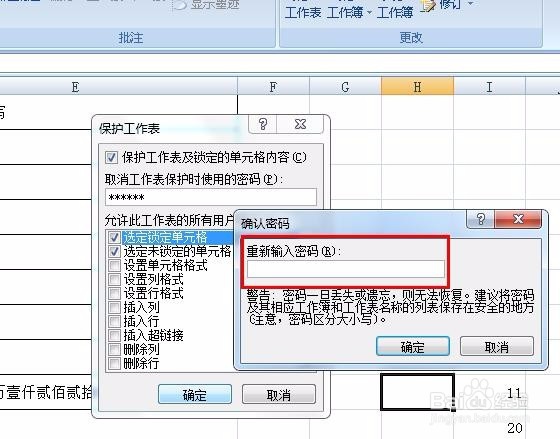560x439 pixels.
Task: Click the sheet protection password field
Action: (x=211, y=197)
